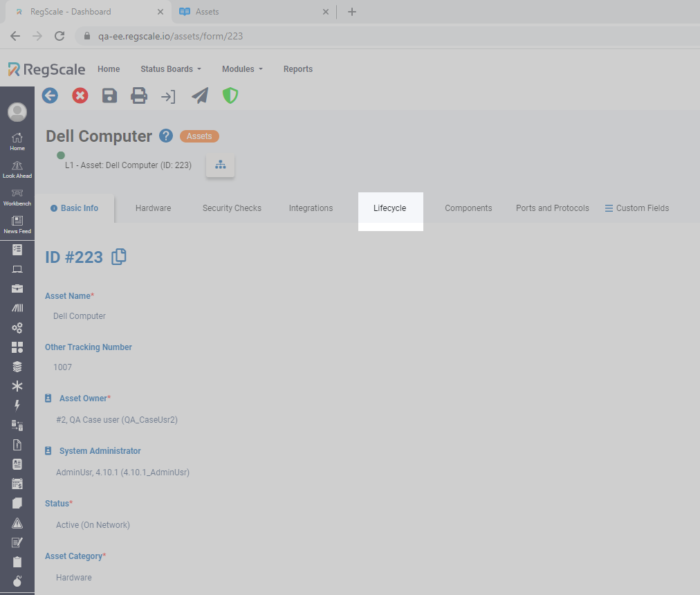Click the tracking number value 1007
700x595 pixels.
[62, 367]
